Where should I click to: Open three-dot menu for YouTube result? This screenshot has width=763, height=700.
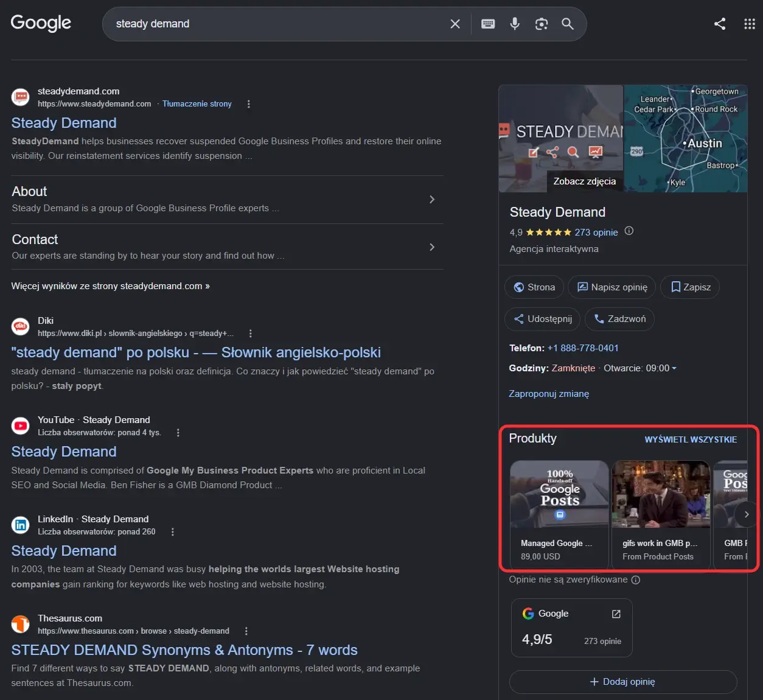click(x=178, y=433)
